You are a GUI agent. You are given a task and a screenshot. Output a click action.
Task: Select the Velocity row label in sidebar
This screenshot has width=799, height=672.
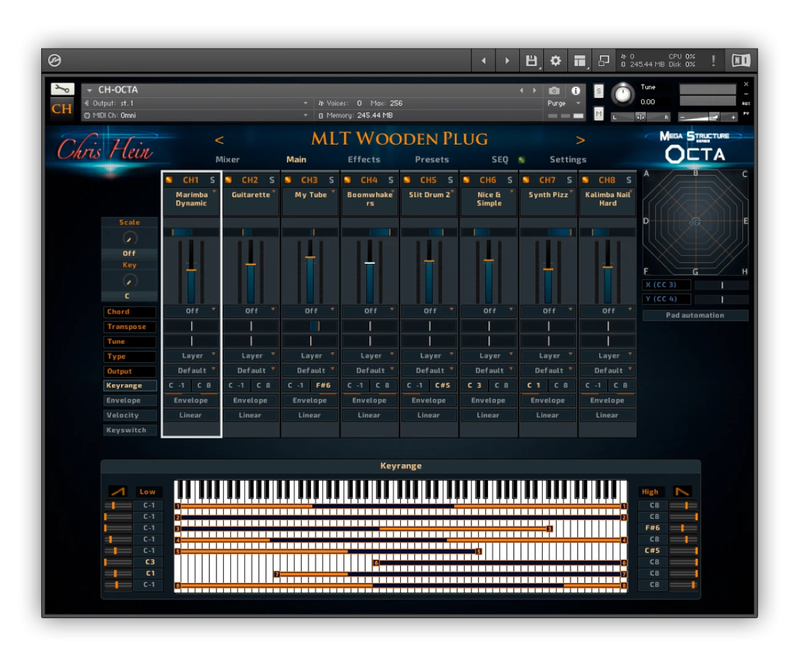coord(130,416)
